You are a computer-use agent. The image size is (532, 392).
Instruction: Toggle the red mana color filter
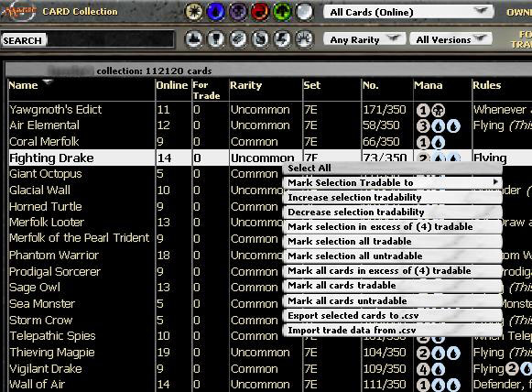[260, 12]
